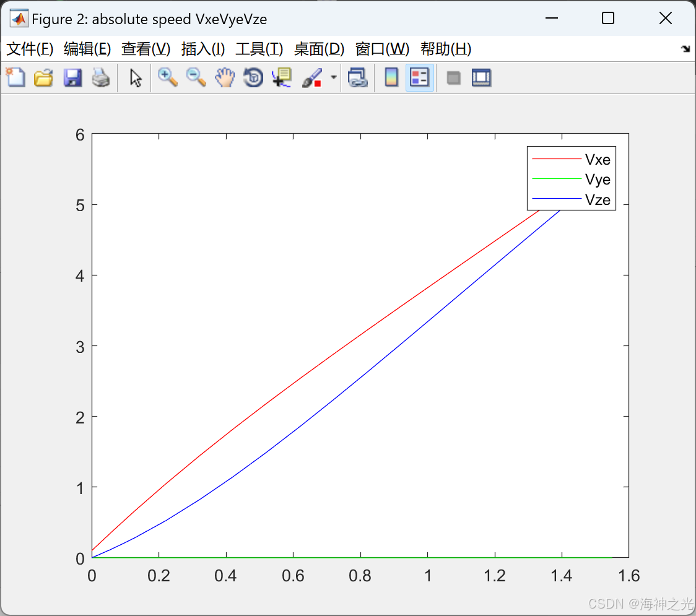Minimize the Figure 2 window
This screenshot has height=616, width=696.
(552, 18)
